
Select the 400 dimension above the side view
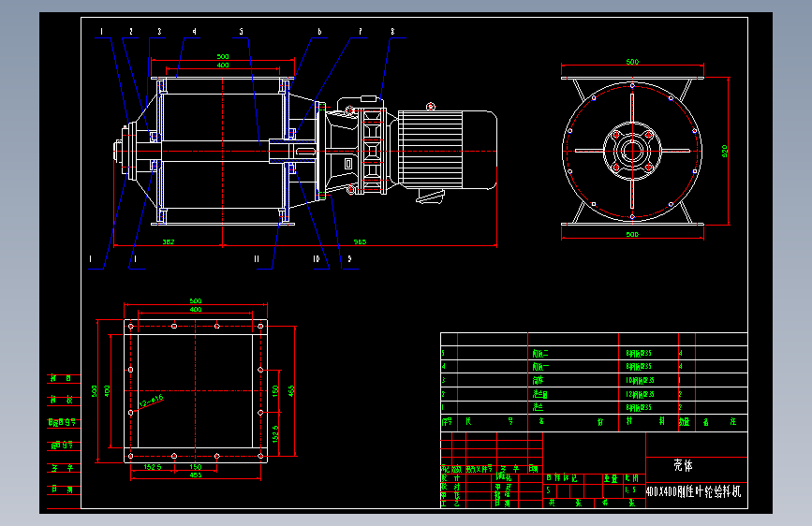click(223, 65)
